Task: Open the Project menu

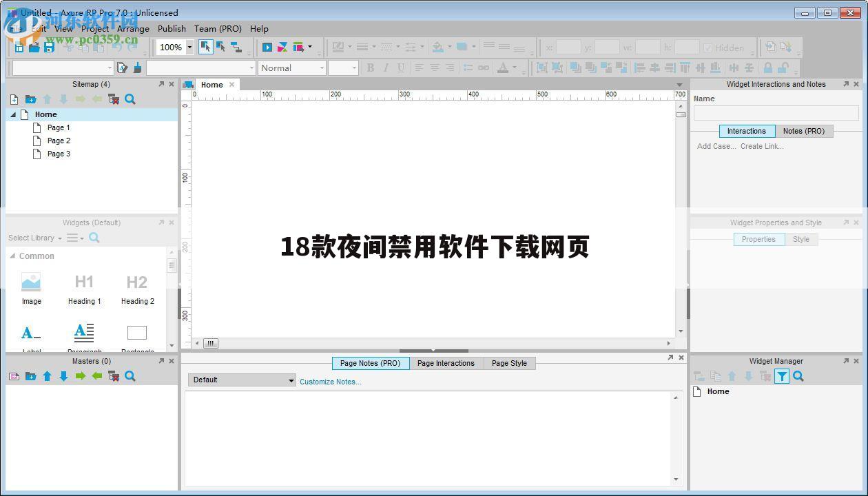Action: [x=95, y=28]
